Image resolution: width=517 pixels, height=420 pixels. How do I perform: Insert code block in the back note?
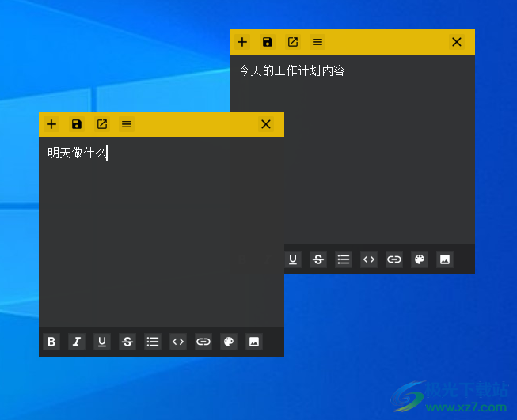pyautogui.click(x=369, y=259)
